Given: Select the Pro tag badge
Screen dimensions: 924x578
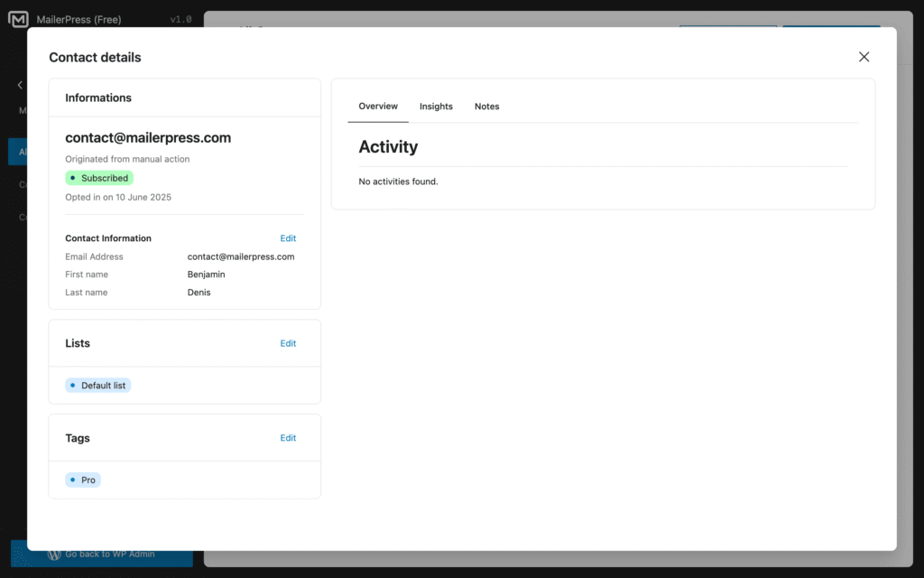Looking at the screenshot, I should click(x=83, y=480).
